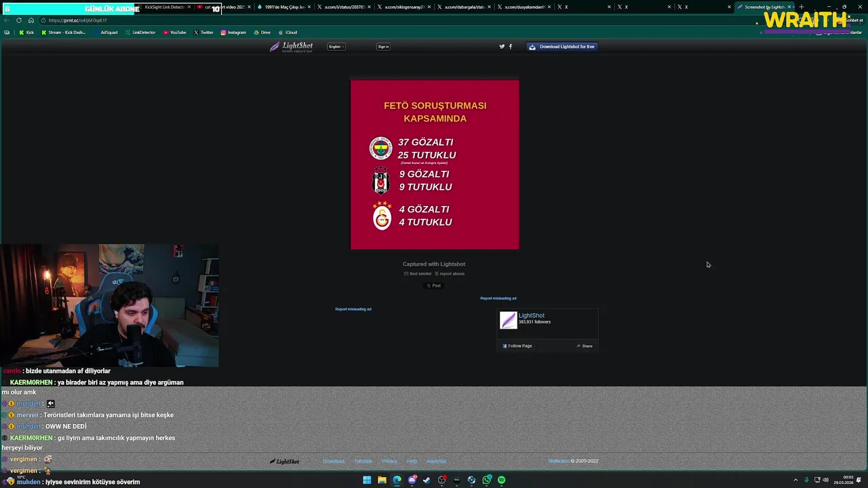Click the Share button in Facebook widget
This screenshot has height=488, width=868.
pos(585,346)
